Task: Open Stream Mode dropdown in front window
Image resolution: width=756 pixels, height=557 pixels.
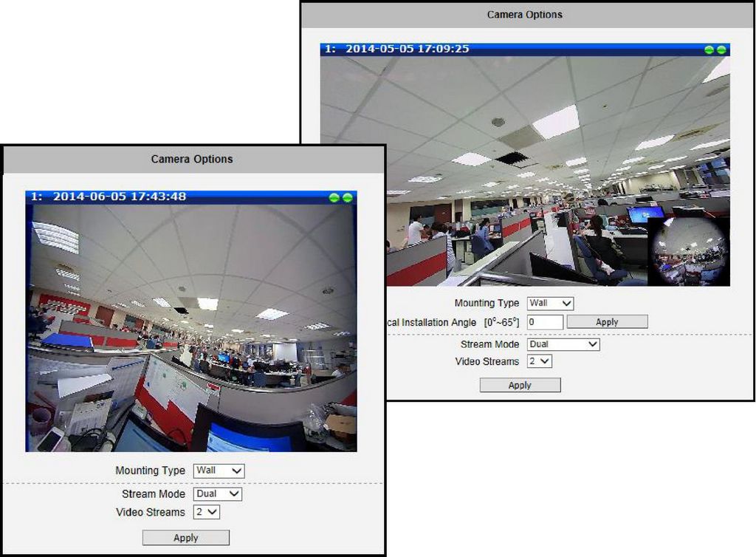Action: click(218, 493)
